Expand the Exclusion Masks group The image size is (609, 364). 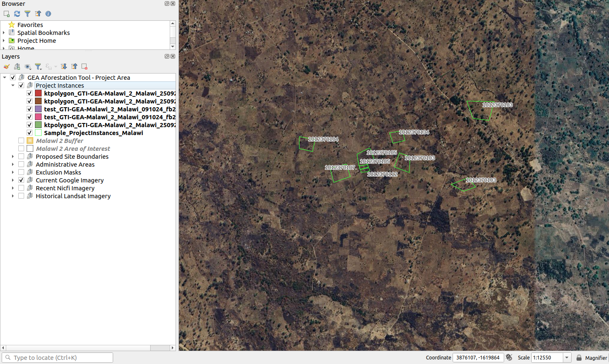click(13, 172)
